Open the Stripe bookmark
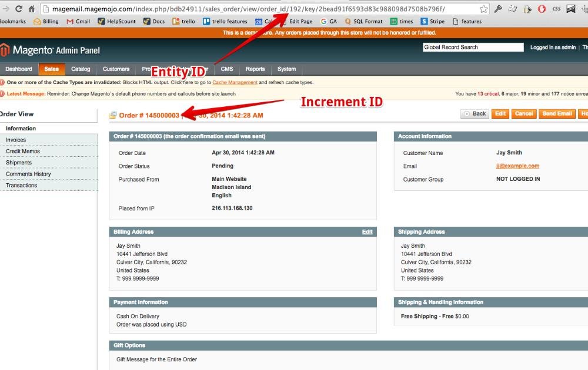This screenshot has height=370, width=588. point(432,22)
